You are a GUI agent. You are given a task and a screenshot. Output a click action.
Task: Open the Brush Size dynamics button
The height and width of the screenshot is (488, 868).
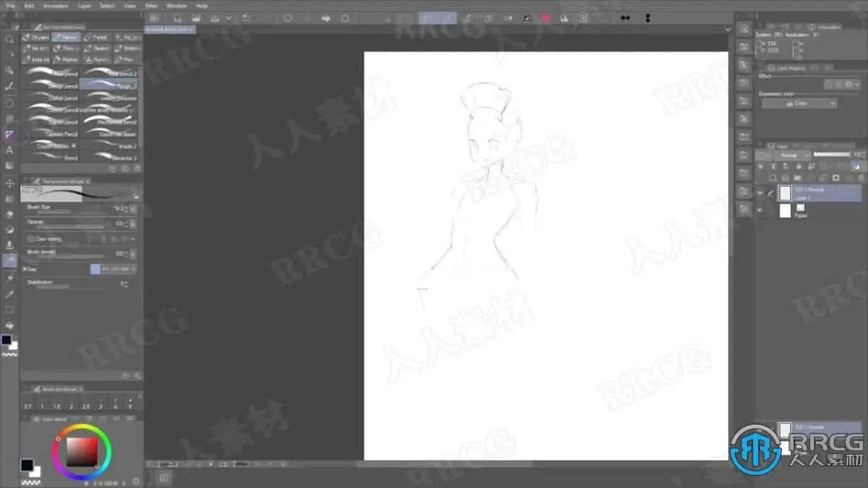click(x=133, y=208)
